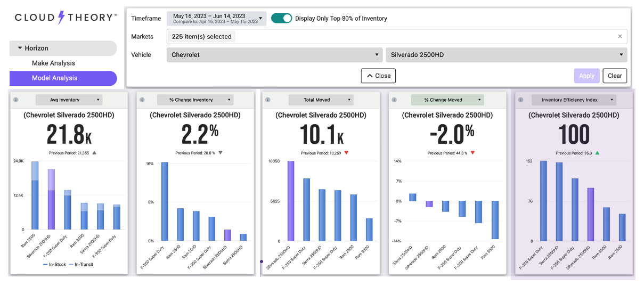Click Previous Period: 21,355 text
Viewport: 644px width, 286px height.
[69, 153]
